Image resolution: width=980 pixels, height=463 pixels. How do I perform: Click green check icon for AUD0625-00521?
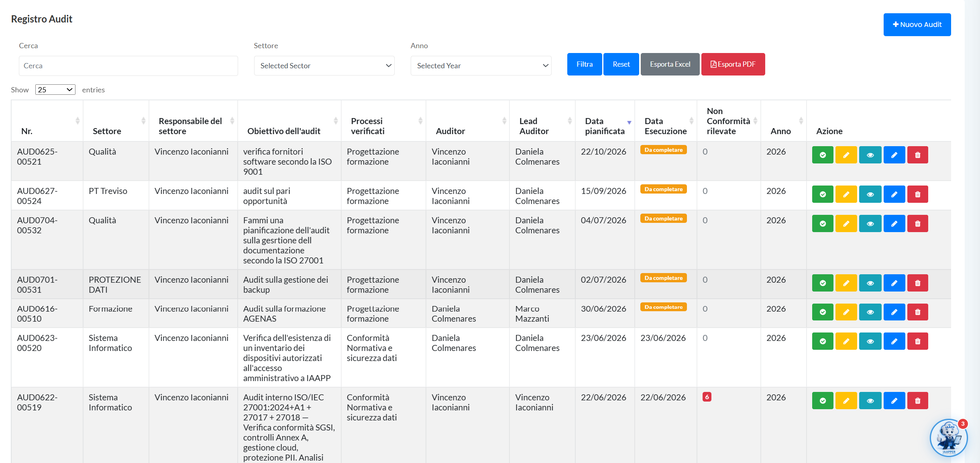click(823, 155)
